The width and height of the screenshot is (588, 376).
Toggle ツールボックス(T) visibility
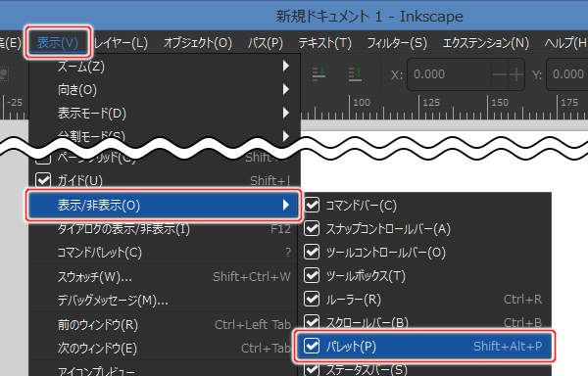[312, 275]
